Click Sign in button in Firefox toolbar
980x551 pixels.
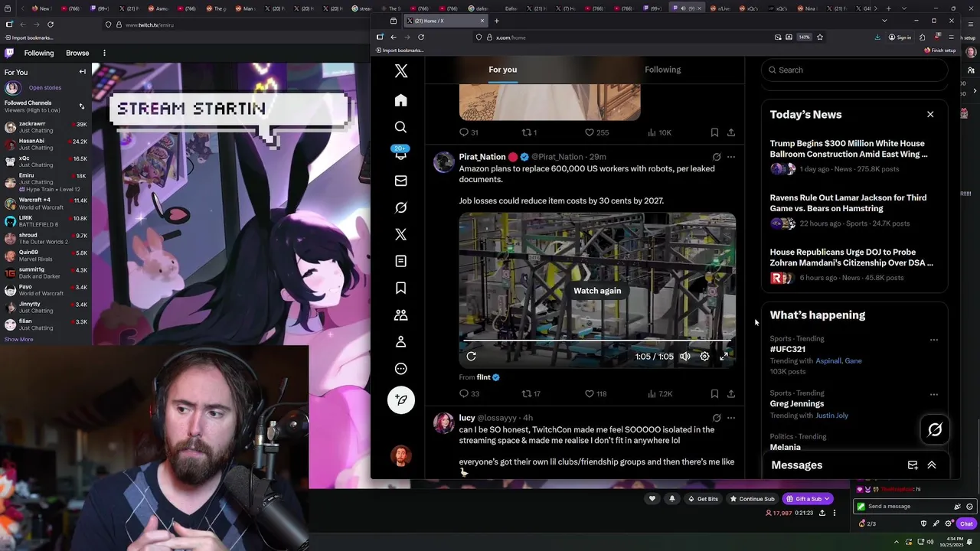[900, 37]
